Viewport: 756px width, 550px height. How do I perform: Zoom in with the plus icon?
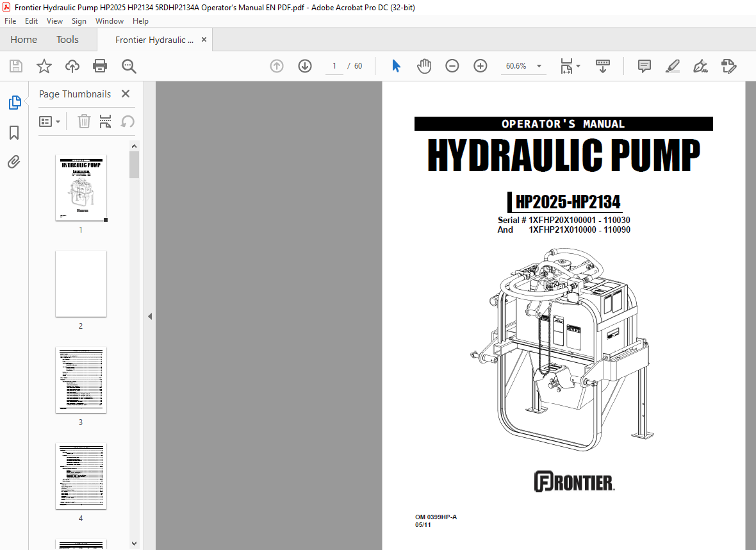click(481, 66)
